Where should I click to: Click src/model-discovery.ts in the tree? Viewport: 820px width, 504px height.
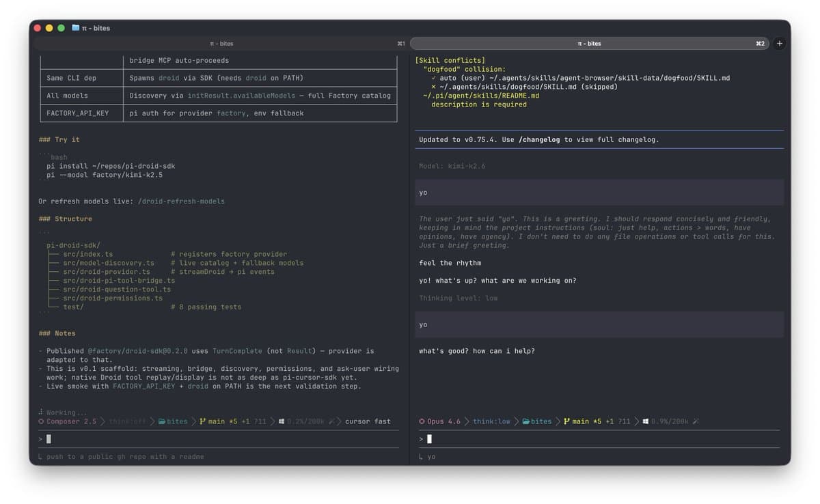(109, 263)
